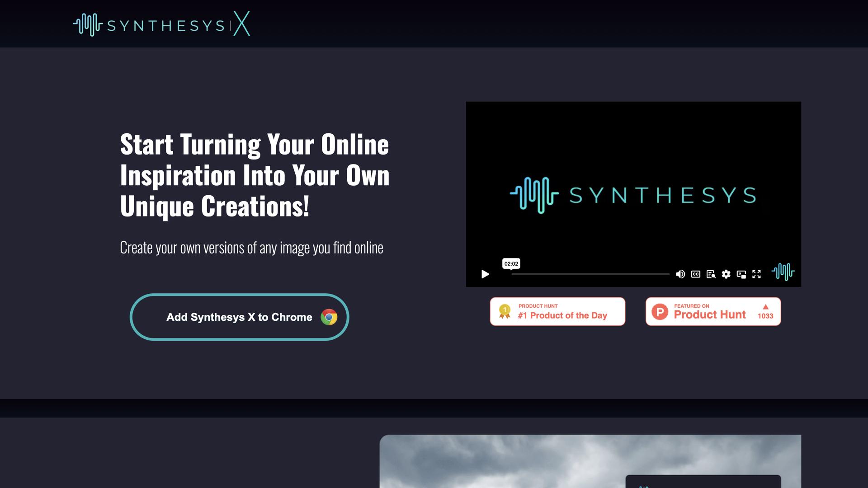Open the video transcript search icon

pos(711,274)
